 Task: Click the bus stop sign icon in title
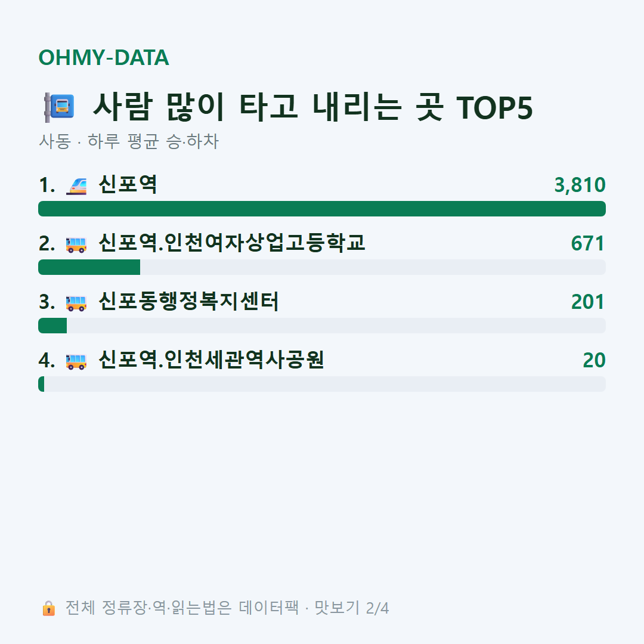(59, 107)
